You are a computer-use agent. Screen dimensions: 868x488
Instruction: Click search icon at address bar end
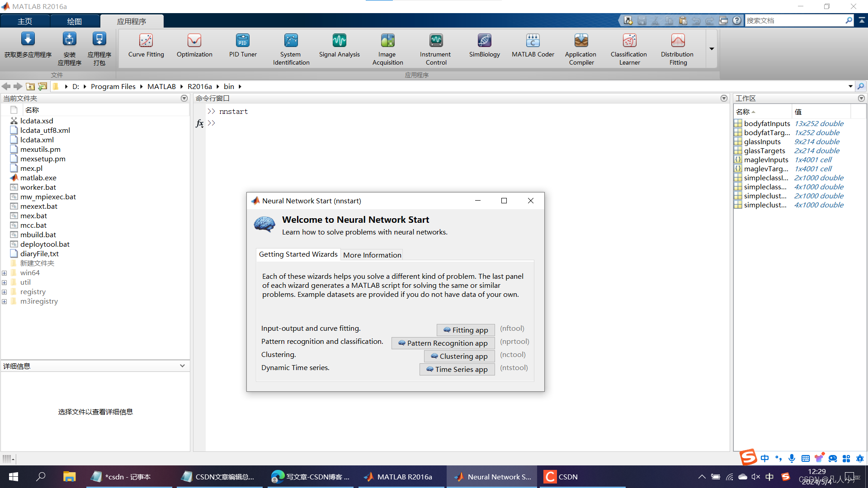pos(861,86)
